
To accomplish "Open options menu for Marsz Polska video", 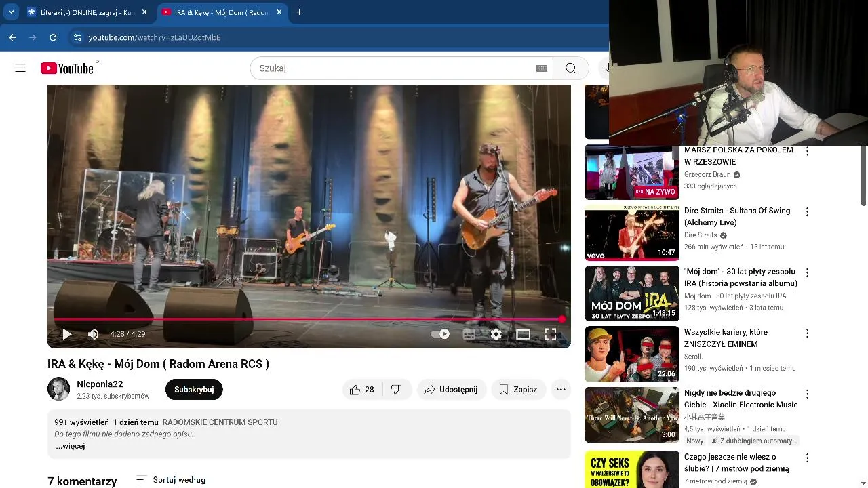I will coord(807,151).
